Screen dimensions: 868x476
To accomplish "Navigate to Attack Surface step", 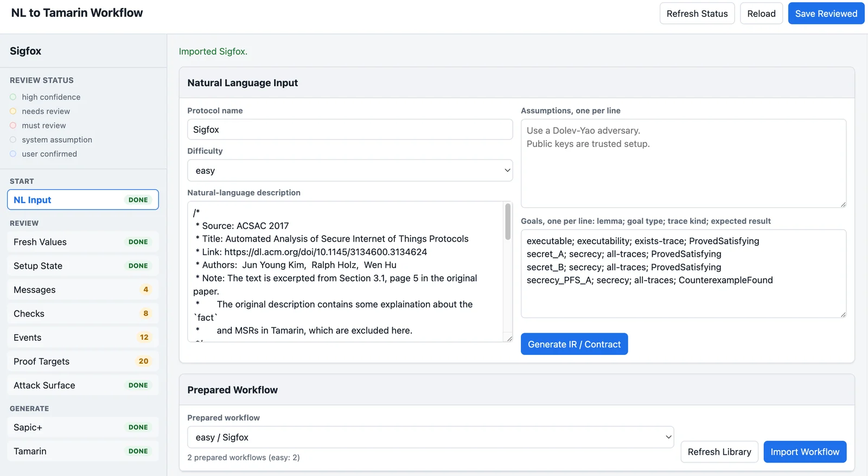I will [83, 385].
